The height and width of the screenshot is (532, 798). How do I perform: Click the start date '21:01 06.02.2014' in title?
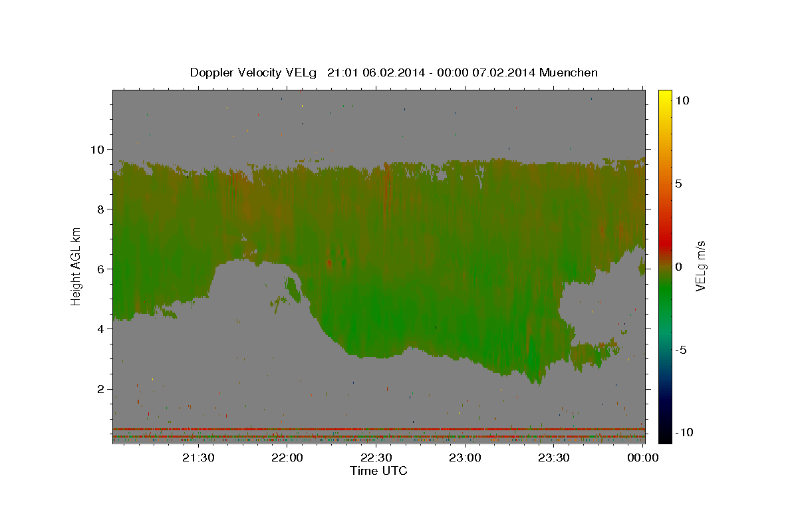click(374, 72)
